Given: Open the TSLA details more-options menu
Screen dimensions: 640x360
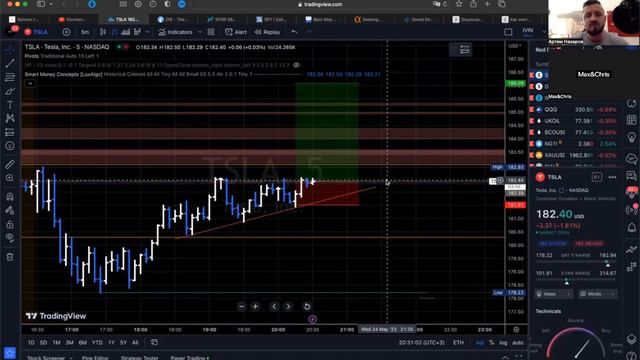Looking at the screenshot, I should (x=612, y=177).
